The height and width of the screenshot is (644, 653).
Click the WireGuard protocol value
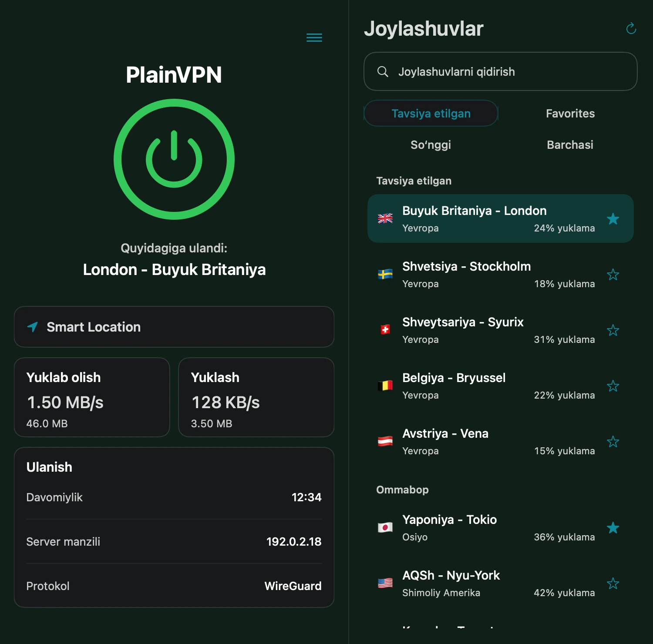coord(293,586)
